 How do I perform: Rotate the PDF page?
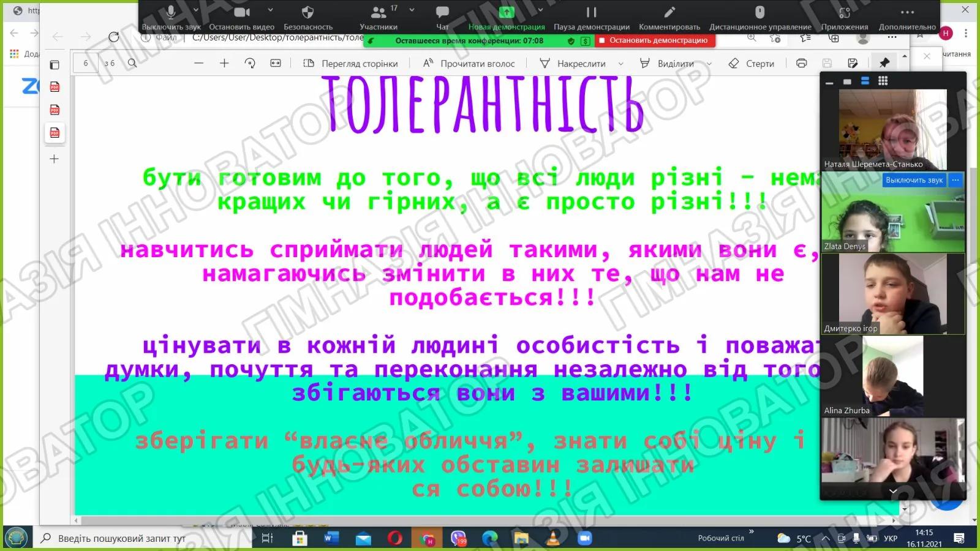[x=250, y=63]
